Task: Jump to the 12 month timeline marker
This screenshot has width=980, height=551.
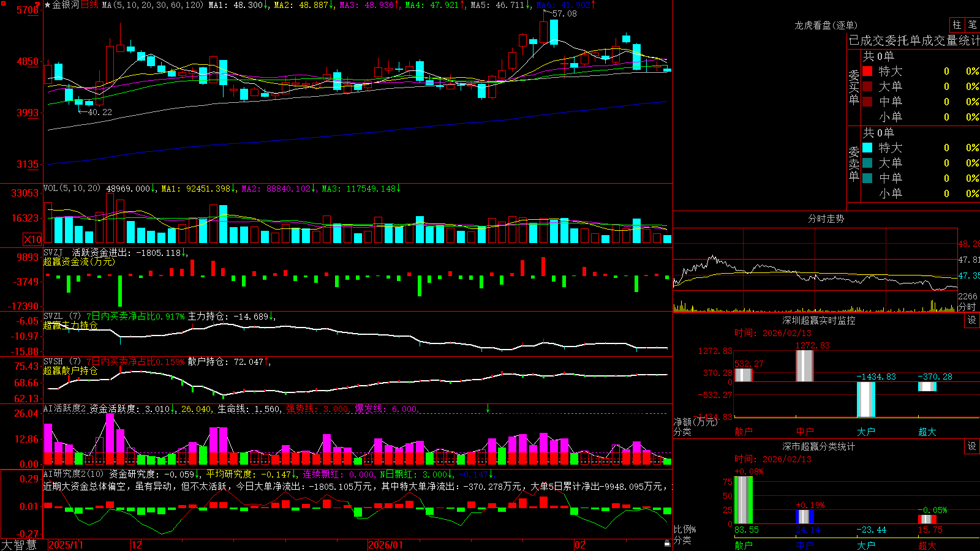Action: (x=137, y=545)
